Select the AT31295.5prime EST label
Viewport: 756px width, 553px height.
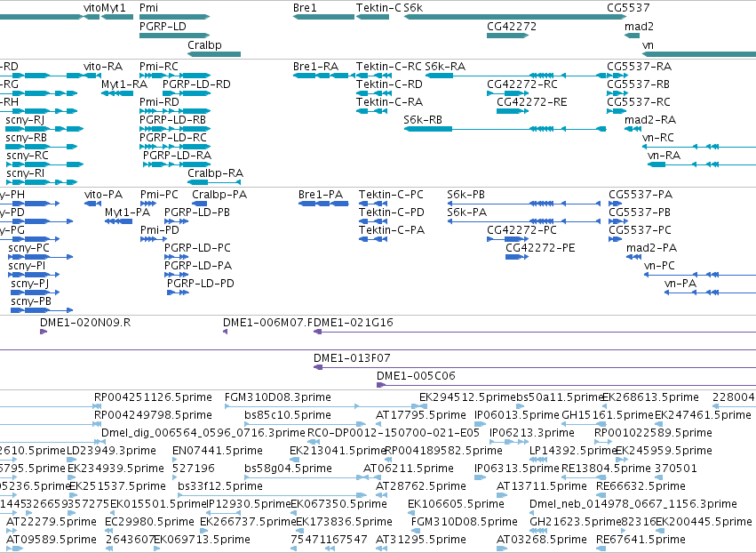click(x=421, y=540)
